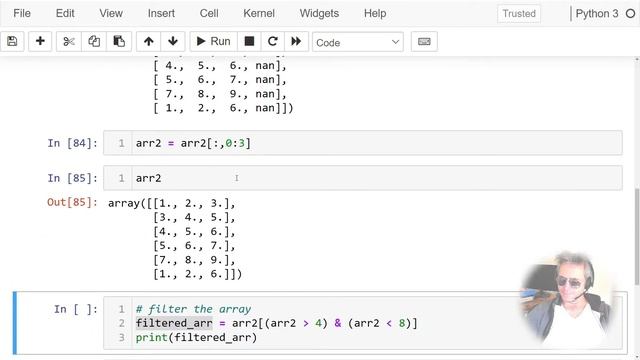Click the '# filter the array' comment line

(193, 309)
